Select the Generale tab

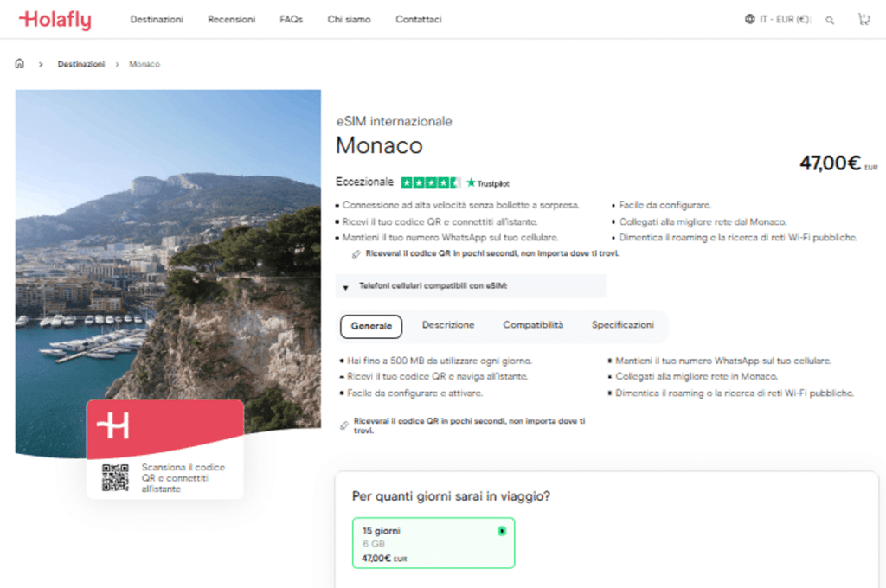tap(371, 326)
